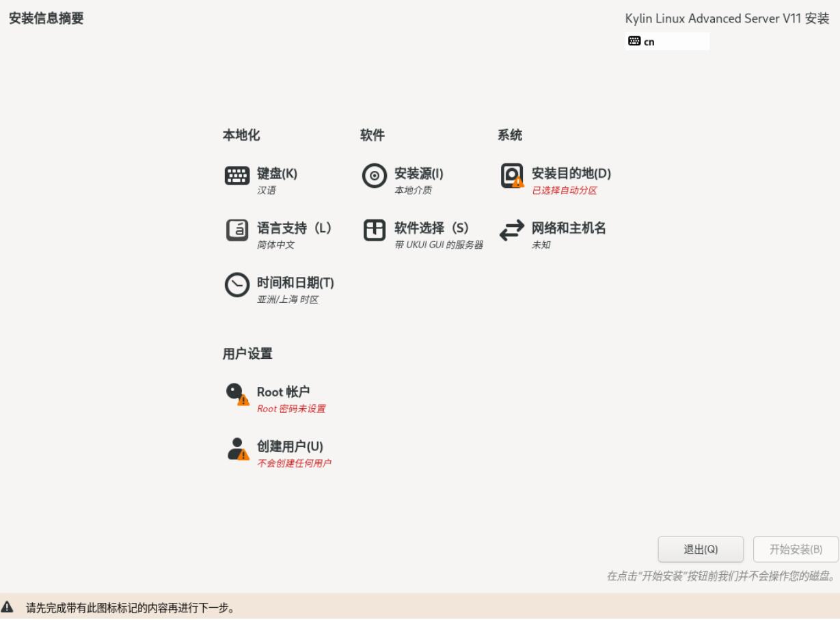Open 时间和日期(T) settings label
840x620 pixels.
tap(295, 283)
